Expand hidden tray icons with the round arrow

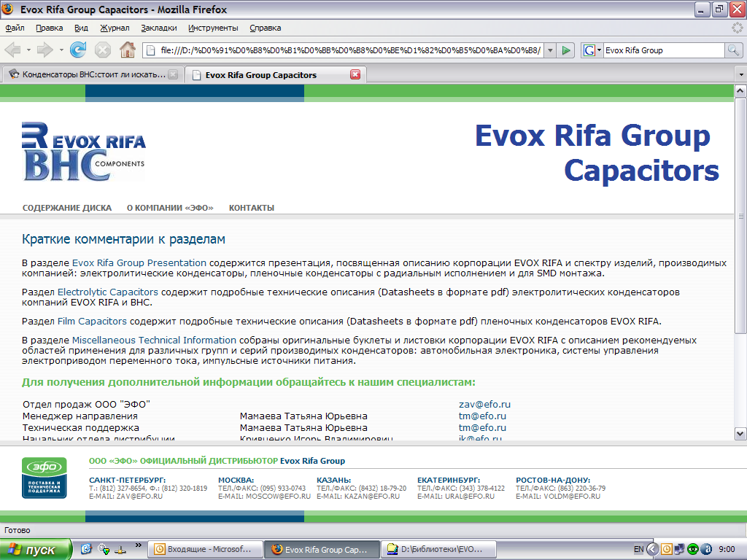[652, 550]
